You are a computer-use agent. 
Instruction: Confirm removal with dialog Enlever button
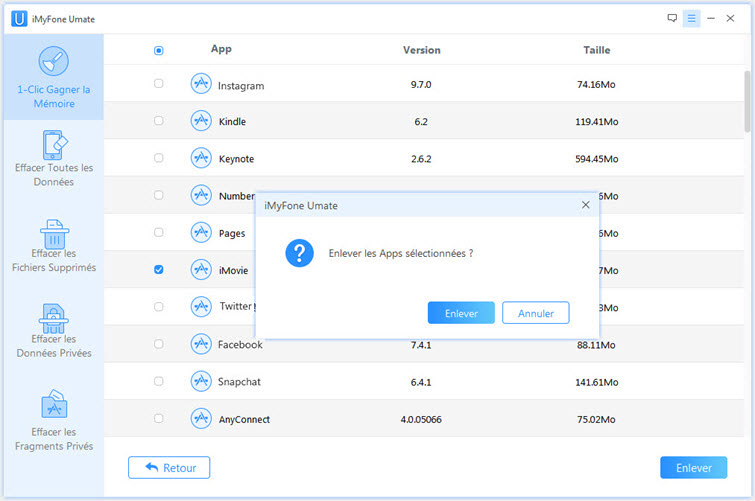461,313
